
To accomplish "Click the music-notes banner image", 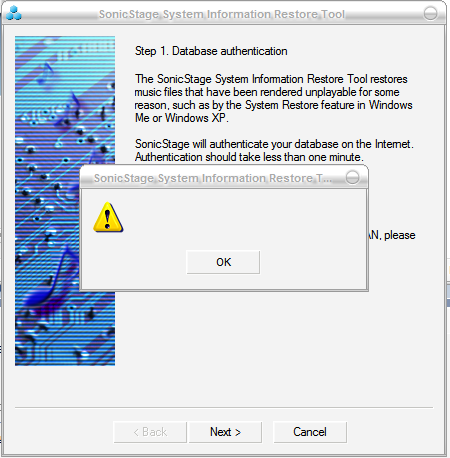I will (65, 201).
